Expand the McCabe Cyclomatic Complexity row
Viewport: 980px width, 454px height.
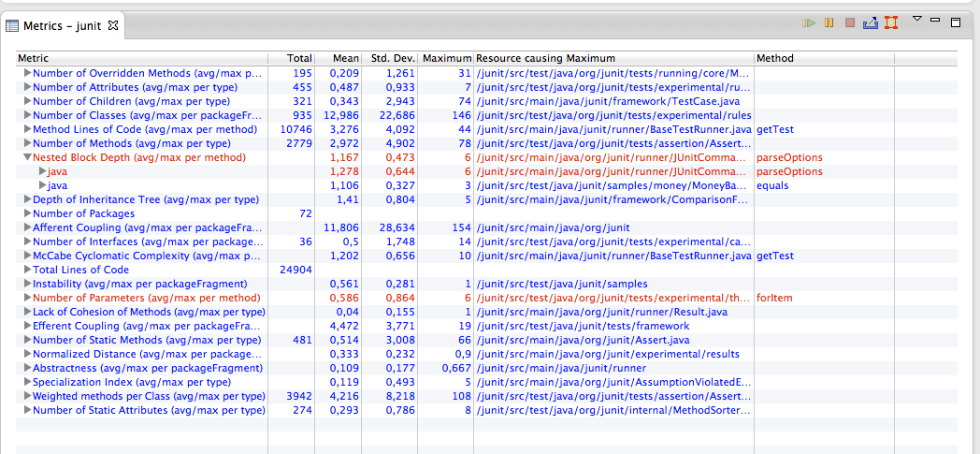pos(27,256)
